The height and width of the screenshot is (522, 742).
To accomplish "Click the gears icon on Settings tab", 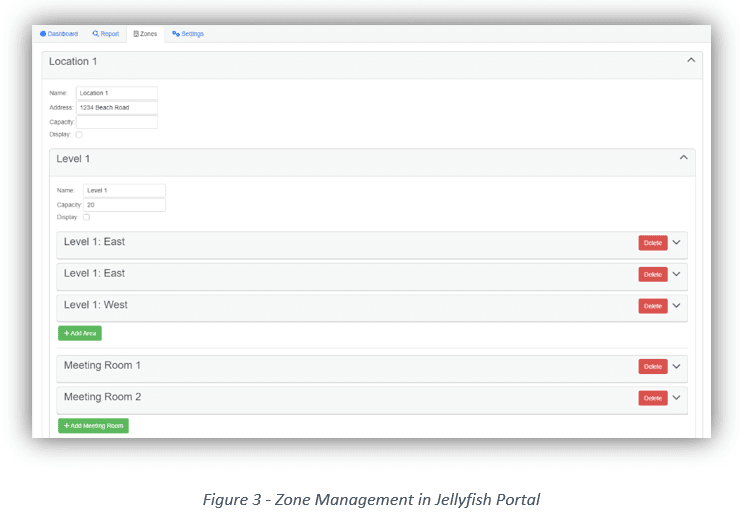I will pyautogui.click(x=176, y=34).
